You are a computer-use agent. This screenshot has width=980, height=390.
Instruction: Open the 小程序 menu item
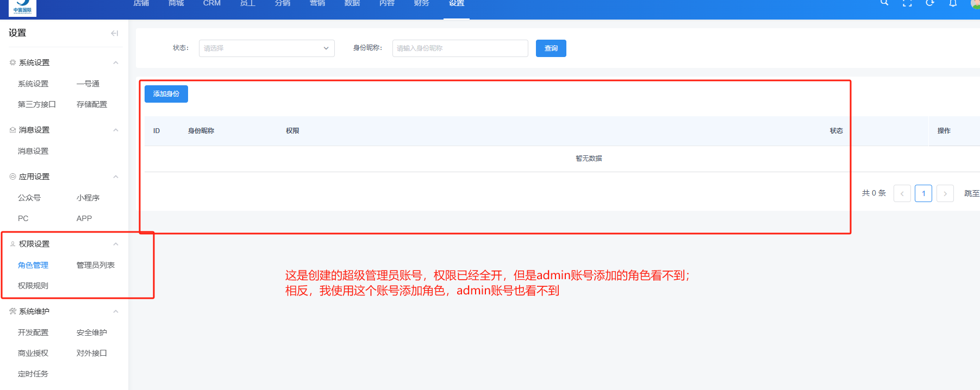coord(88,198)
